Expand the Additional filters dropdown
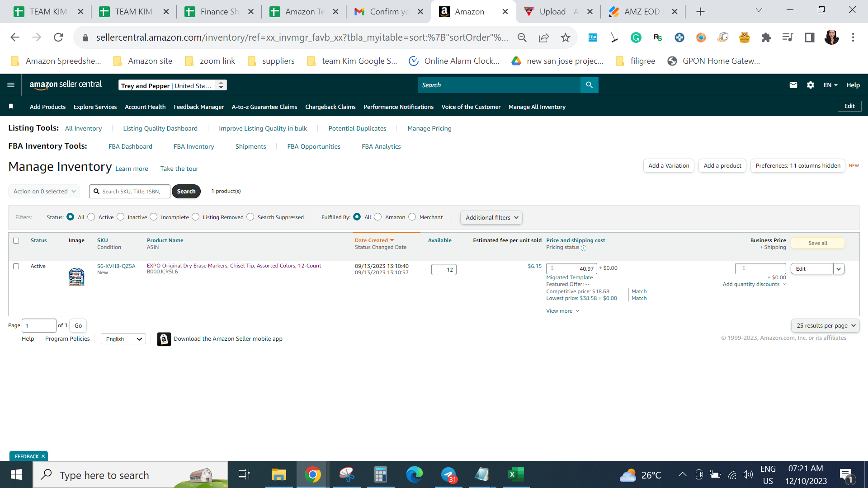 pos(491,218)
